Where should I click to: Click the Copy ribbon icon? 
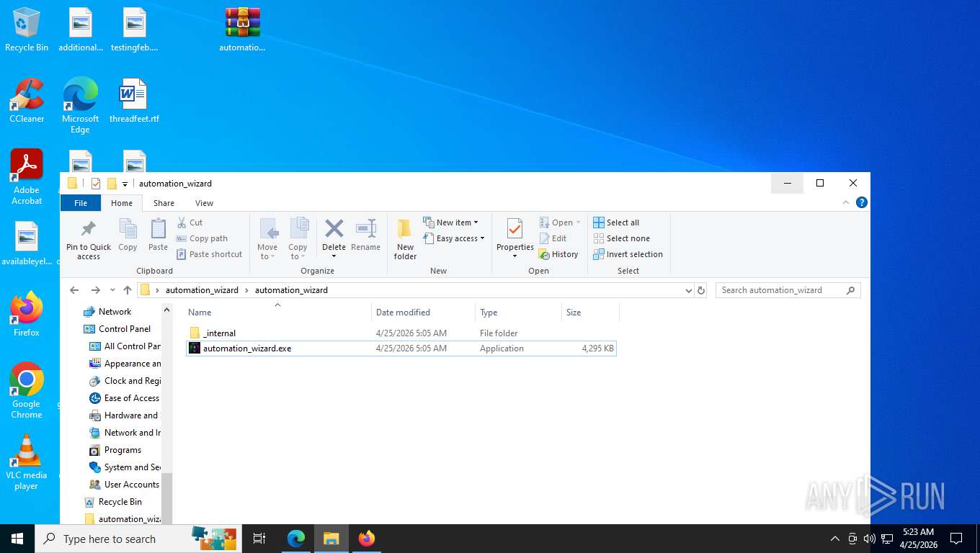coord(128,229)
